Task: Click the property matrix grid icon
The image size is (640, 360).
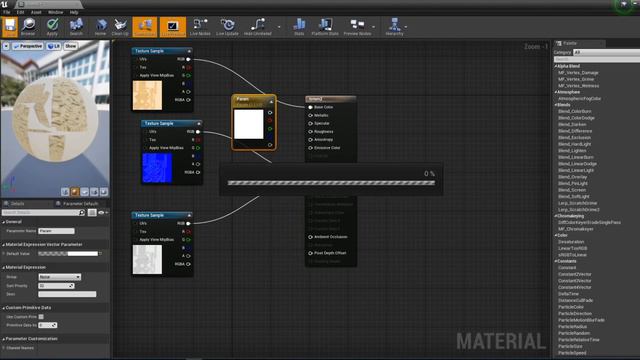Action: coord(92,212)
